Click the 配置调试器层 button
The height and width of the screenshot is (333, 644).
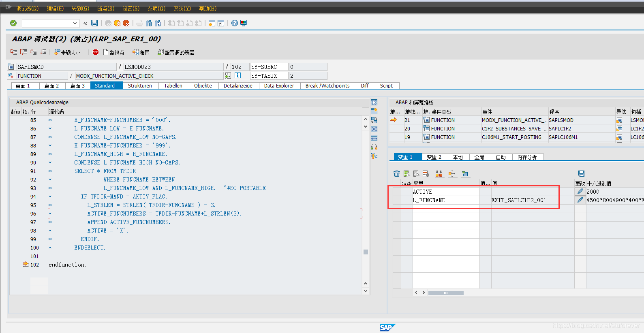click(x=176, y=53)
